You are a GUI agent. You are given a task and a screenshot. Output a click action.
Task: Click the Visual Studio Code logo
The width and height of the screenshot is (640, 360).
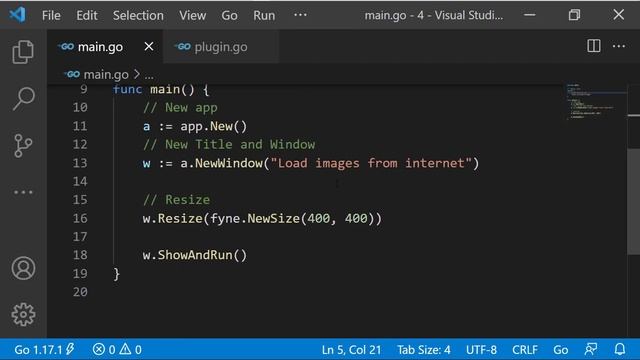pyautogui.click(x=17, y=15)
